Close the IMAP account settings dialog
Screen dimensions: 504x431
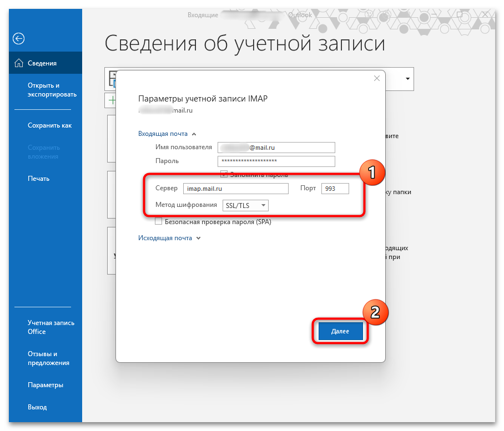pos(377,78)
